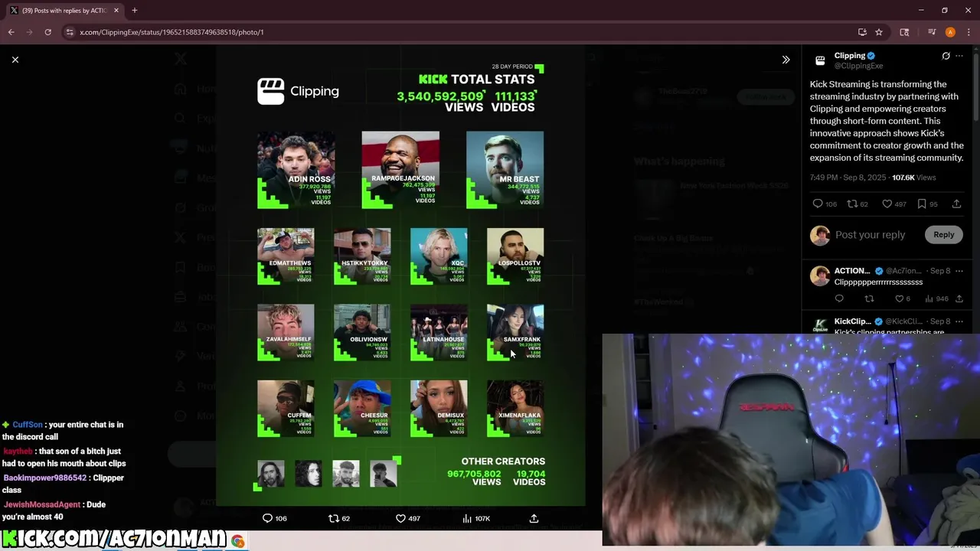This screenshot has width=980, height=551.
Task: Select the Posts with replies browser tab
Action: tap(64, 11)
